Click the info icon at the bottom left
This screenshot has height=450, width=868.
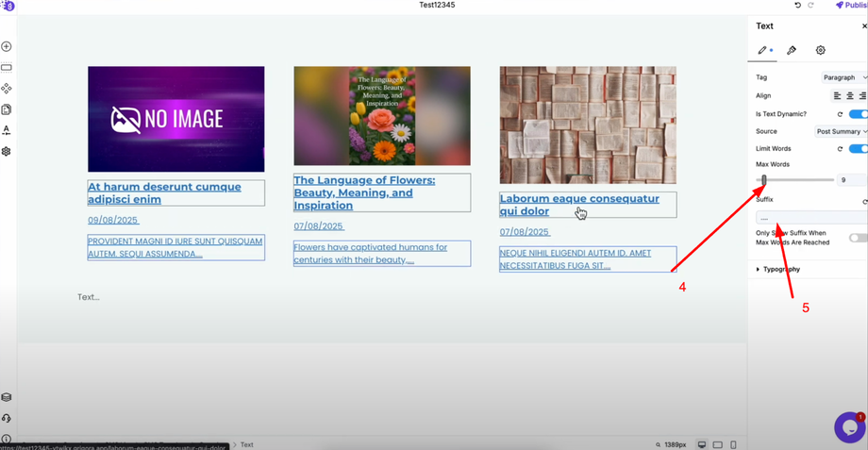7,439
